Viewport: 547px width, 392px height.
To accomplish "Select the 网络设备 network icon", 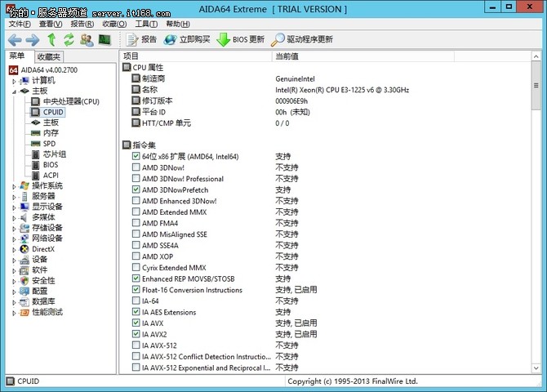I will 24,238.
